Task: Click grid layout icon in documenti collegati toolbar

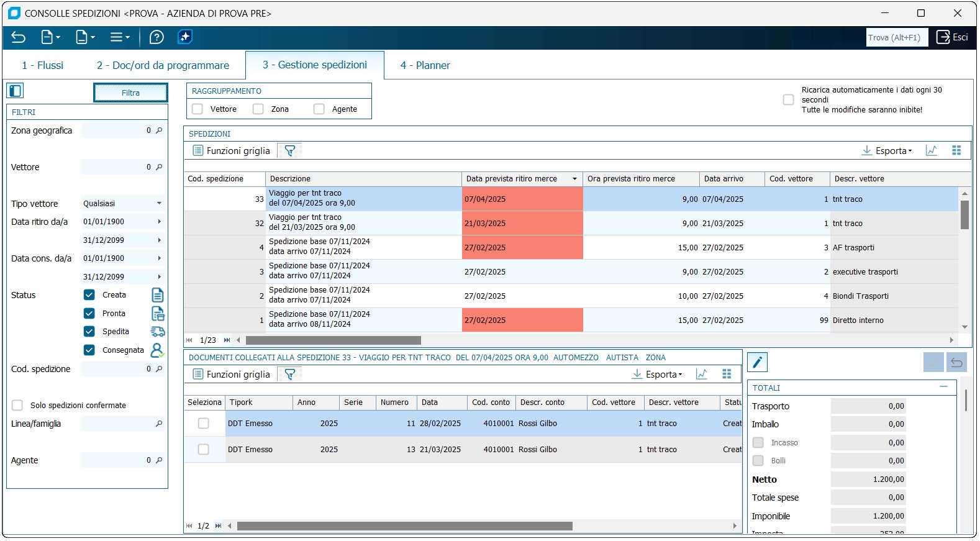Action: (727, 374)
